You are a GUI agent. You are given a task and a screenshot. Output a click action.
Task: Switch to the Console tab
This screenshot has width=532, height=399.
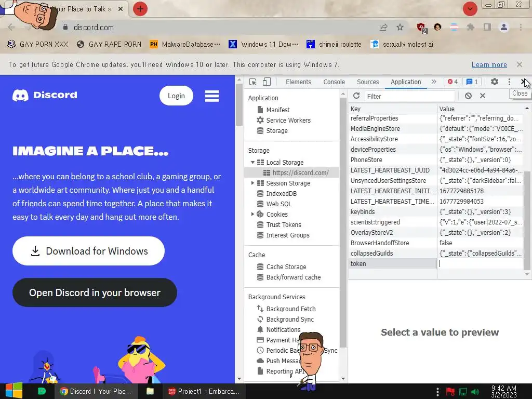click(x=334, y=82)
